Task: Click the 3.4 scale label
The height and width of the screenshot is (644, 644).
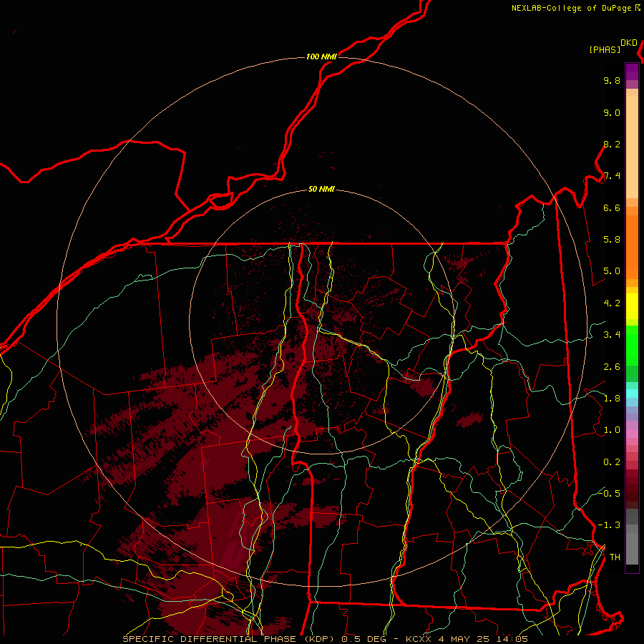Action: (612, 335)
